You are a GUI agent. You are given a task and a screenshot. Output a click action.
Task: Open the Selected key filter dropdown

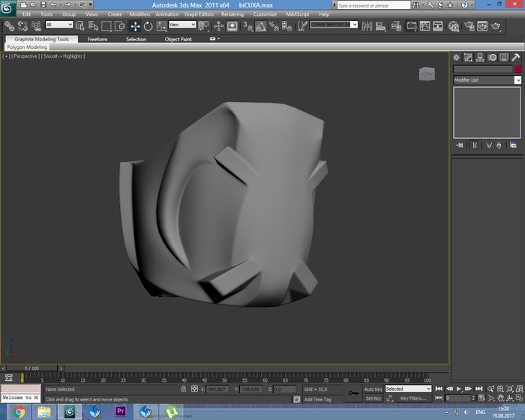point(408,389)
